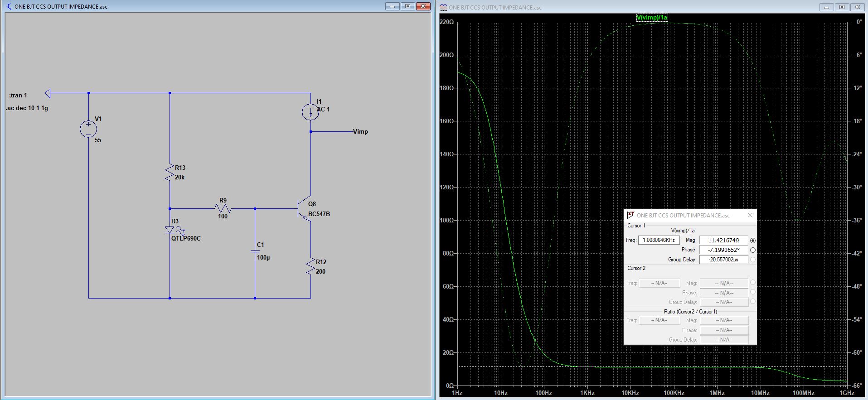Screen dimensions: 868x400
Task: Select current source I1 symbol
Action: pyautogui.click(x=310, y=112)
